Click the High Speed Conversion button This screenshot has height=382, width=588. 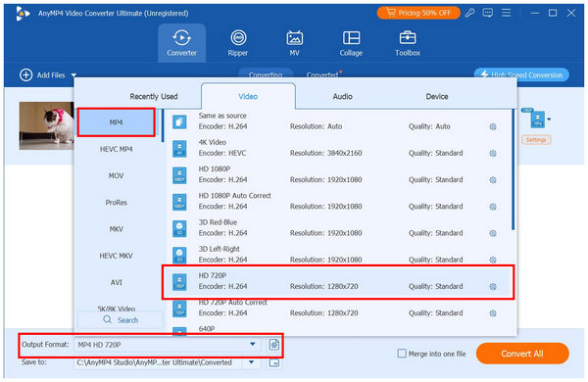[521, 74]
